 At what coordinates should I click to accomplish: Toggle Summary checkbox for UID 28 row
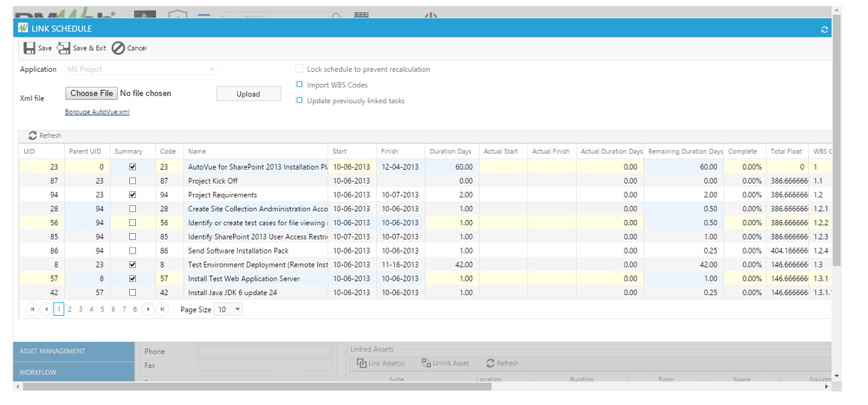(133, 209)
